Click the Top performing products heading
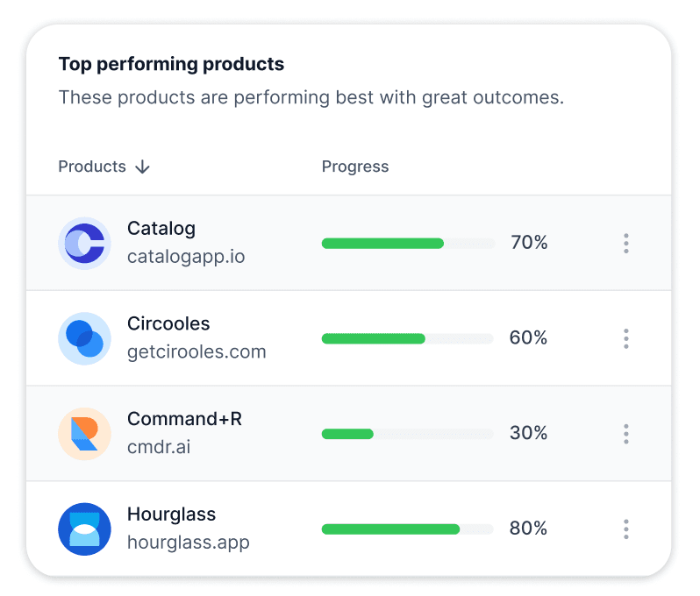Image resolution: width=700 pixels, height=596 pixels. point(171,64)
